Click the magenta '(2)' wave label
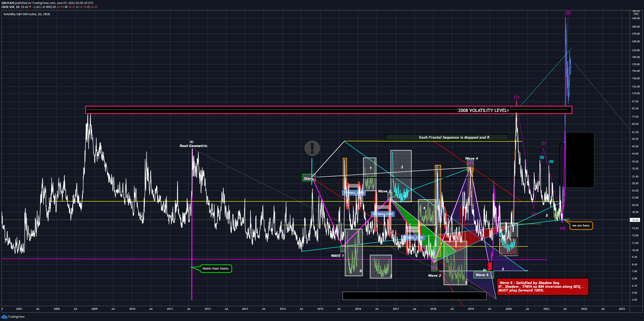The width and height of the screenshot is (644, 321). coord(534,214)
